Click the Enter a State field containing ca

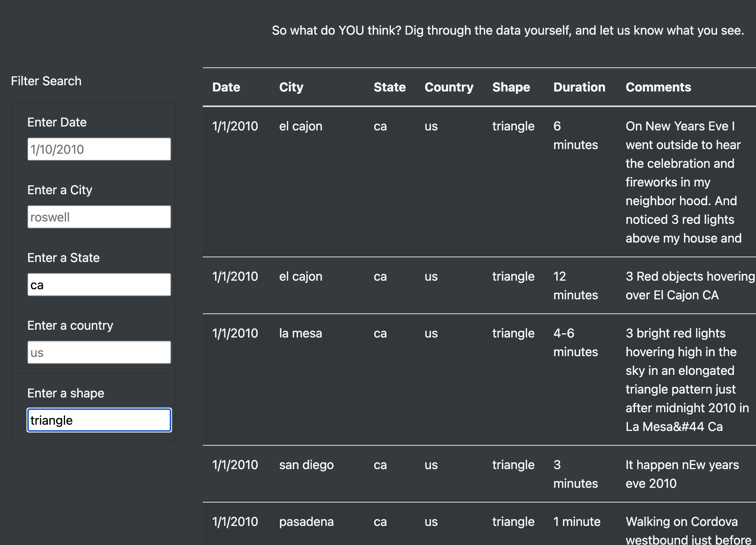click(99, 285)
